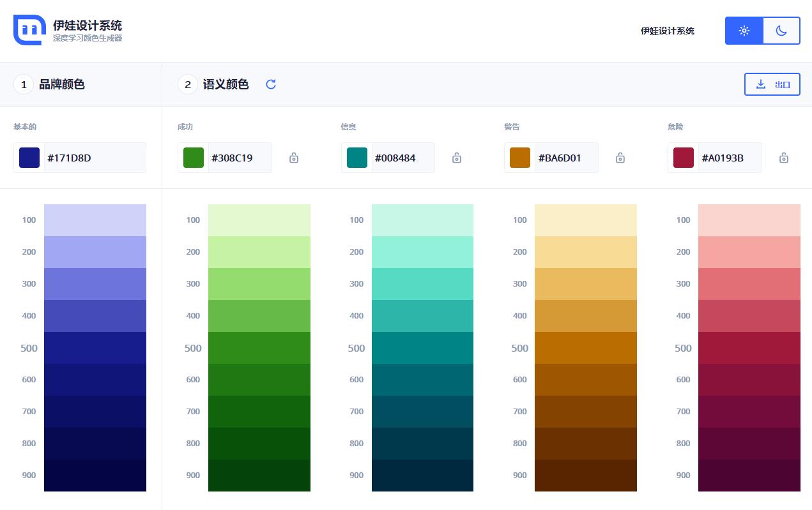The width and height of the screenshot is (812, 510).
Task: Pick the 100 shade in 警告 palette
Action: 586,220
